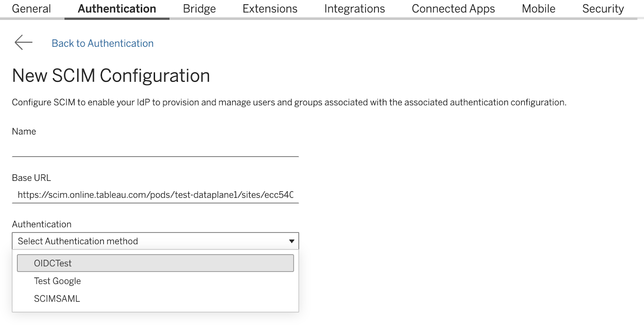Image resolution: width=644 pixels, height=325 pixels.
Task: Click the Base URL field label
Action: click(31, 178)
